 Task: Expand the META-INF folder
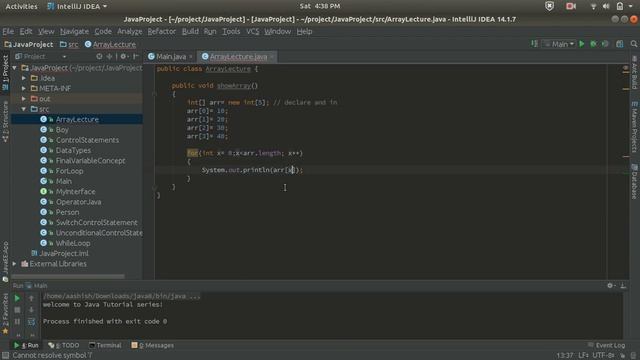[24, 88]
